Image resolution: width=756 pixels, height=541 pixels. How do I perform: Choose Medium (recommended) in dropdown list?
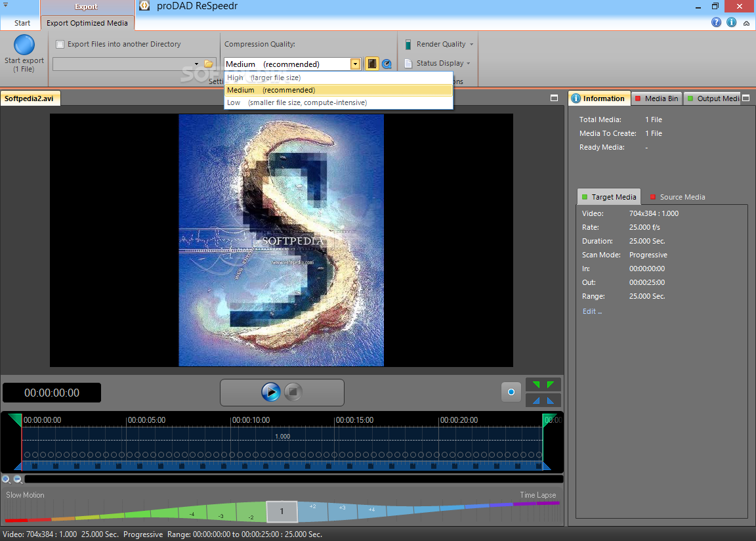(x=339, y=90)
